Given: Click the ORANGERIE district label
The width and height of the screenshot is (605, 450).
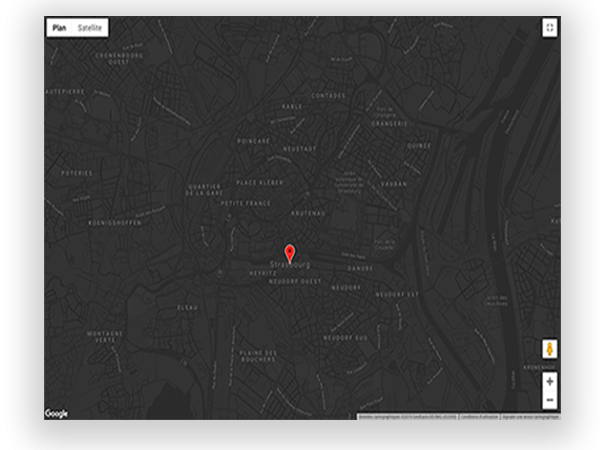Looking at the screenshot, I should (x=389, y=124).
